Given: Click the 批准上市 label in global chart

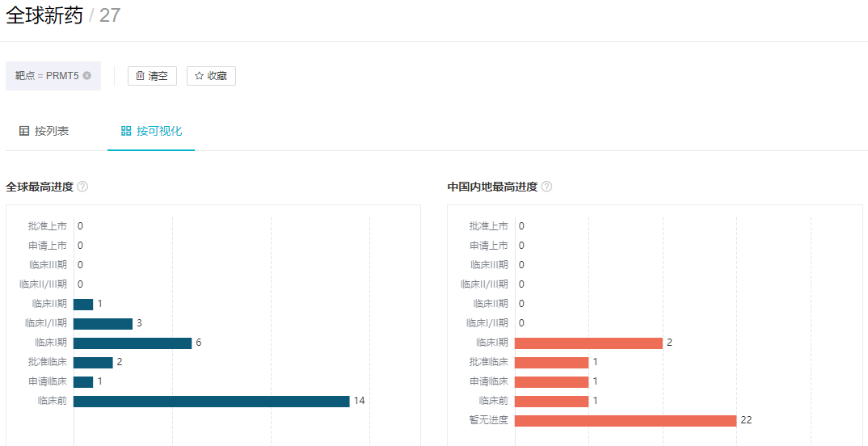Looking at the screenshot, I should pos(48,225).
